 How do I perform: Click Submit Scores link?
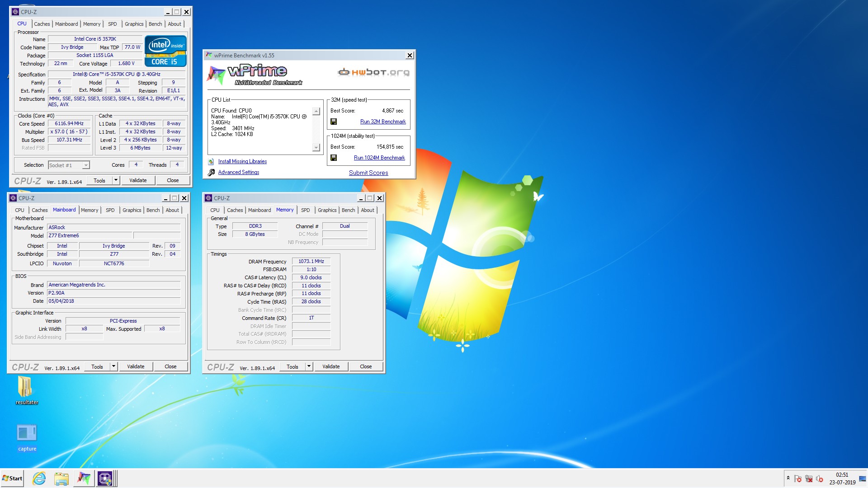point(368,173)
